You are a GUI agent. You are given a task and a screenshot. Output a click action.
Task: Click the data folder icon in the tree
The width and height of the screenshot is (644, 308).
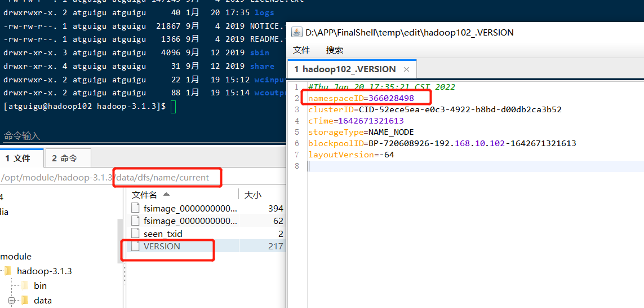click(25, 301)
